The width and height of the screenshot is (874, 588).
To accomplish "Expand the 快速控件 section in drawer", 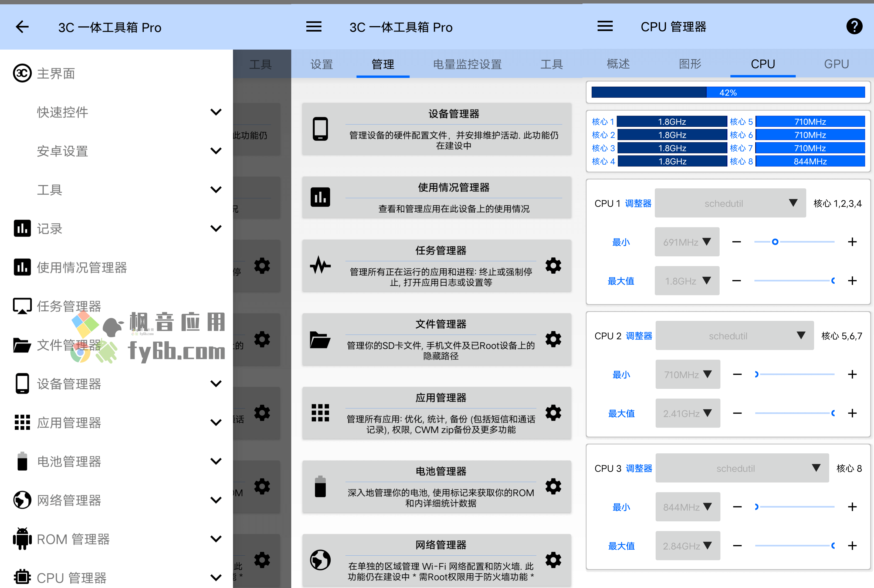I will click(216, 112).
